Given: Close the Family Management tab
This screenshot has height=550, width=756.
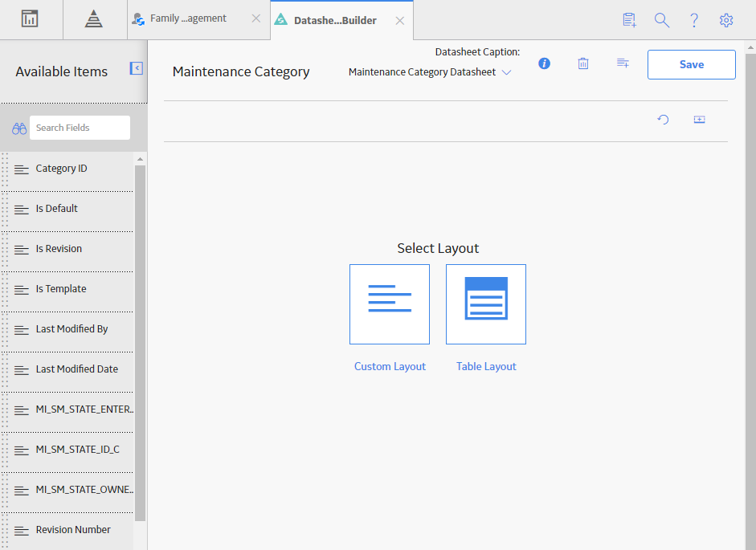Looking at the screenshot, I should 256,18.
